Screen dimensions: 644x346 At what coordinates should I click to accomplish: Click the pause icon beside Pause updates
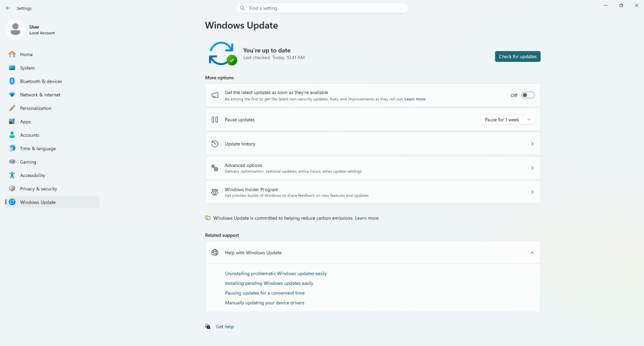(x=215, y=120)
